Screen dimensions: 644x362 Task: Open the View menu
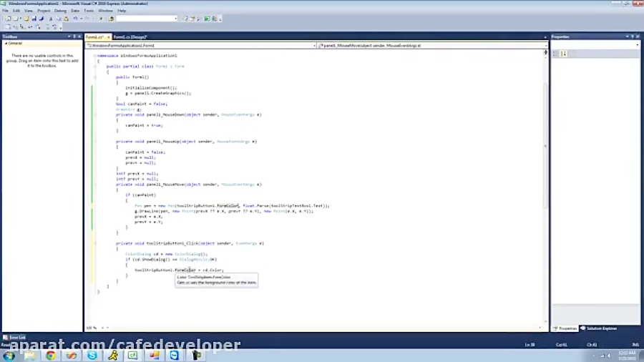pos(29,11)
